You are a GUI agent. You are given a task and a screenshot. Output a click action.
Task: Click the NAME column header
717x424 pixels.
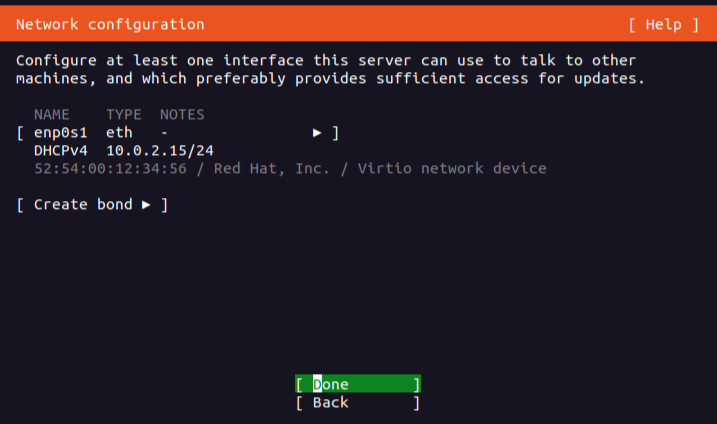52,115
